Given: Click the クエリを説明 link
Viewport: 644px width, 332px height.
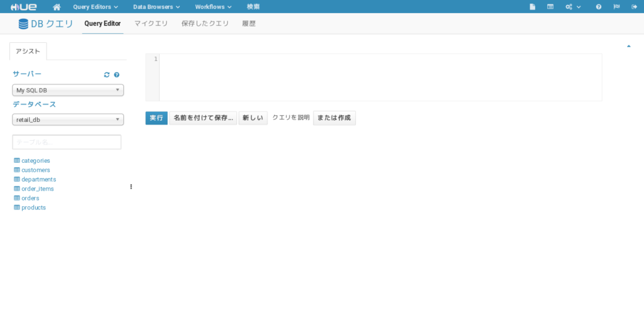Looking at the screenshot, I should [291, 118].
